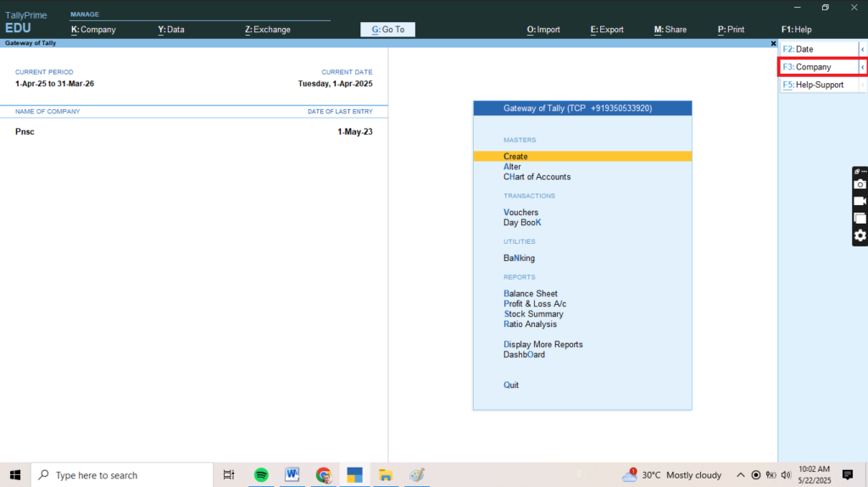
Task: Click the G: Go To button
Action: 387,30
